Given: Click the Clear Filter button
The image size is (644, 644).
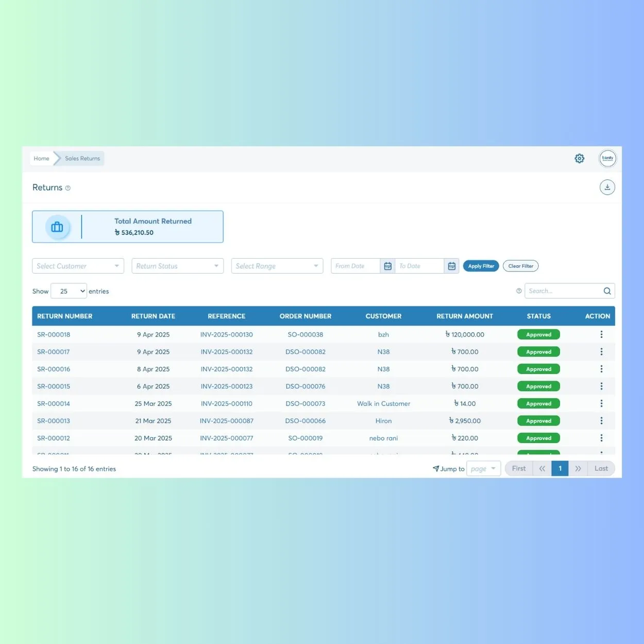Looking at the screenshot, I should pyautogui.click(x=520, y=265).
